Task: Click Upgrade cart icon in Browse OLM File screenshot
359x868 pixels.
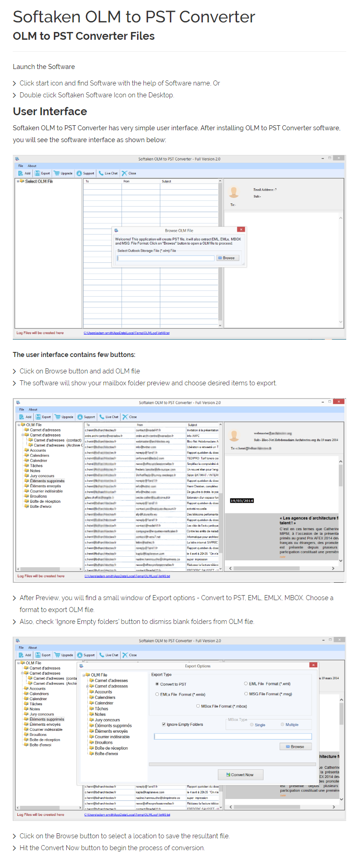Action: point(57,173)
